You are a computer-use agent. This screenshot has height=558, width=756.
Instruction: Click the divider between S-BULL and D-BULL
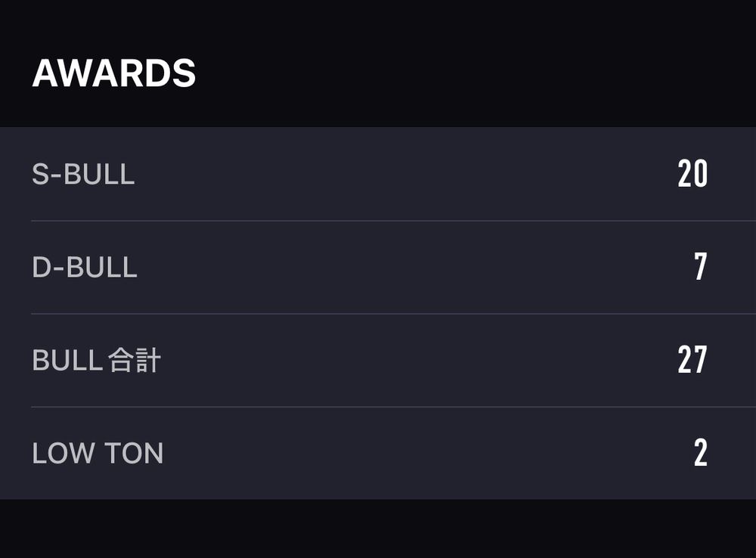393,221
